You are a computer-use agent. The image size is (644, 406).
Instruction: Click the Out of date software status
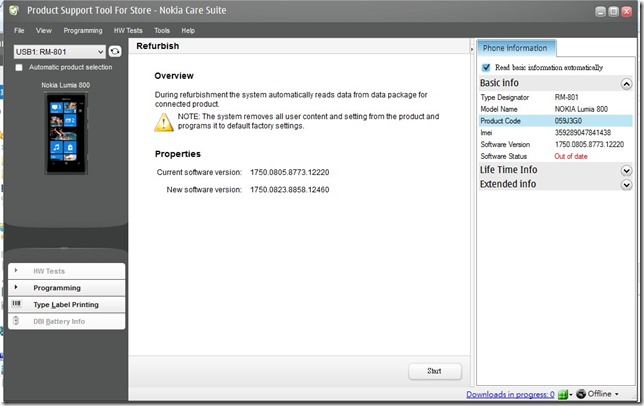click(x=571, y=156)
